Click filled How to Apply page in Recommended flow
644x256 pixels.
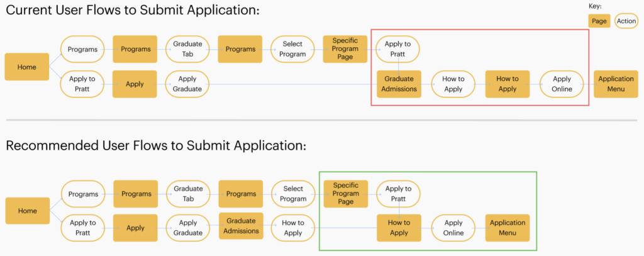[x=399, y=228]
